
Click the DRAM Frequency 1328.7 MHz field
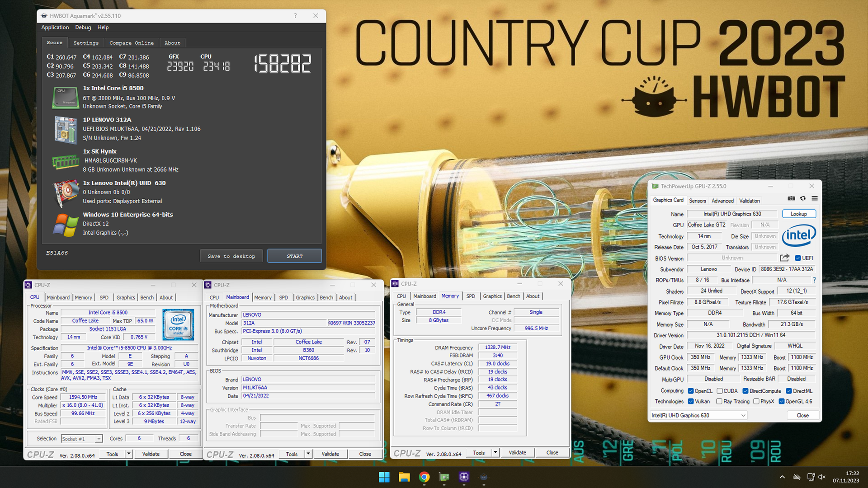(497, 347)
